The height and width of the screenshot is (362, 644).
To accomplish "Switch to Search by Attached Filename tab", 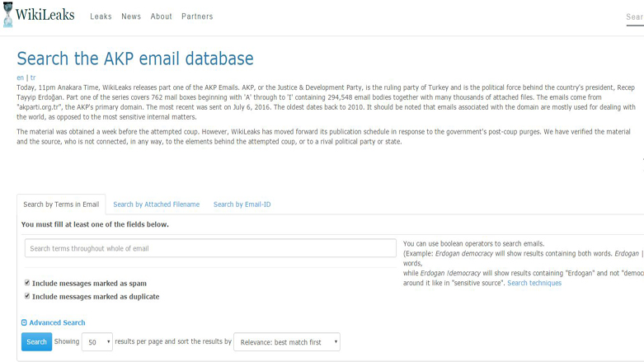I will pyautogui.click(x=157, y=205).
